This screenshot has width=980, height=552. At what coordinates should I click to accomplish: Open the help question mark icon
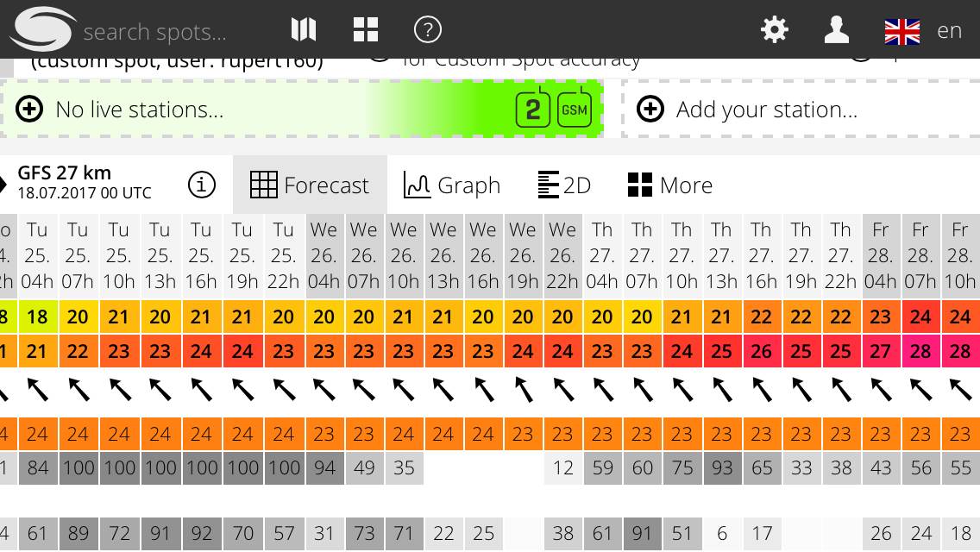pyautogui.click(x=428, y=30)
